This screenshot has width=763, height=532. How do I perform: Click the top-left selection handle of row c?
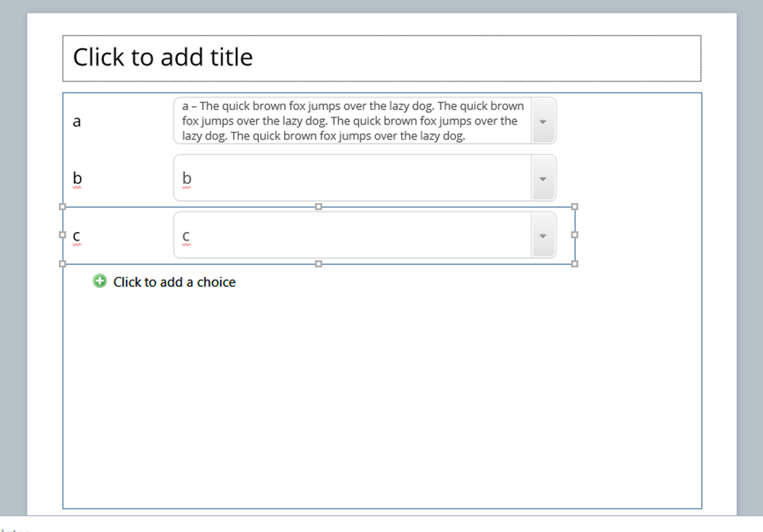63,207
